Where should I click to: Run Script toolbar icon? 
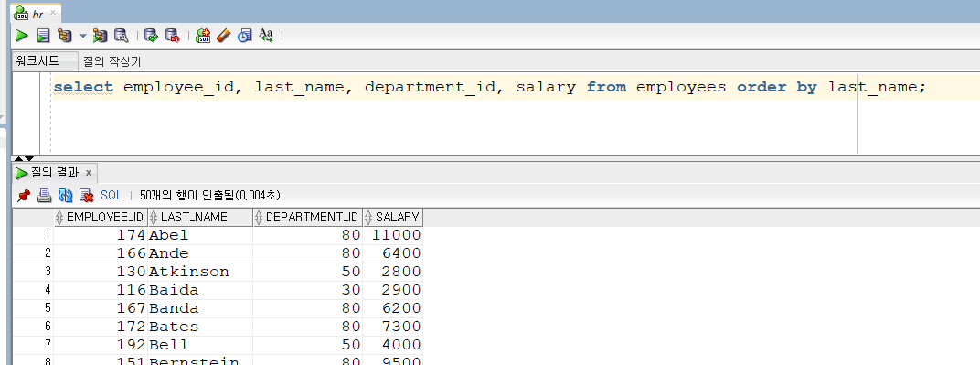[42, 36]
